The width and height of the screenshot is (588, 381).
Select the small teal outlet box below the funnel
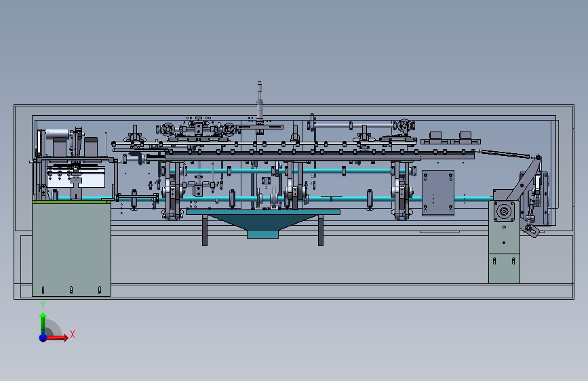coord(263,235)
